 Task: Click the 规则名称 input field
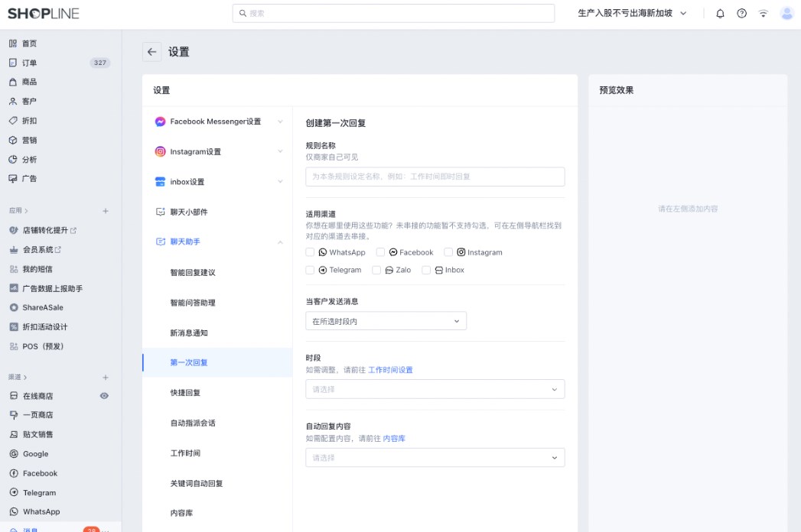click(x=435, y=177)
